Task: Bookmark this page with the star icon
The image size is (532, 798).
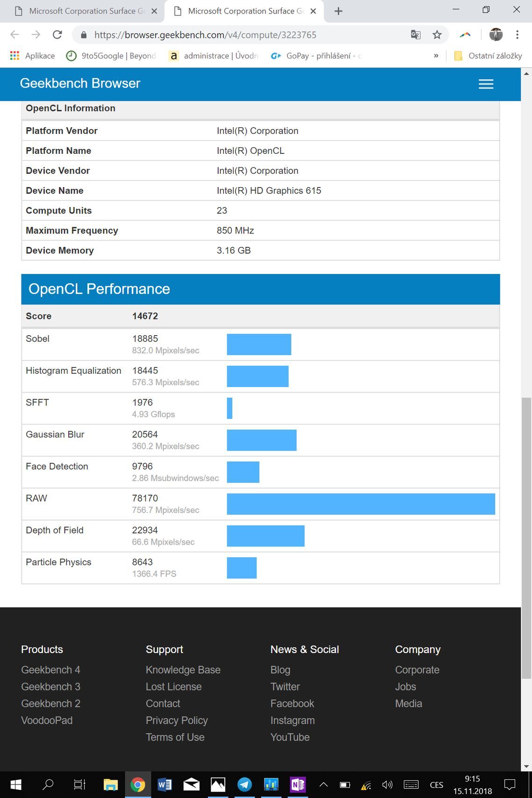Action: 437,35
